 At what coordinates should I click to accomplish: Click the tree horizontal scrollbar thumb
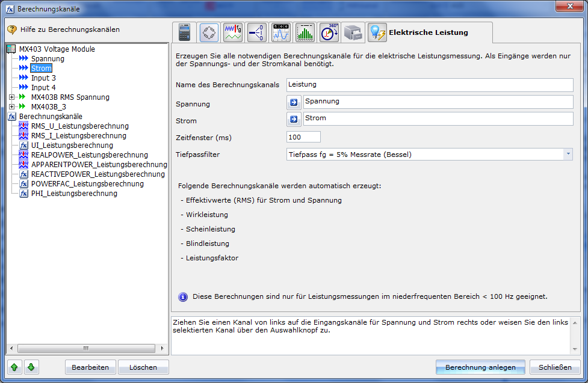(86, 349)
